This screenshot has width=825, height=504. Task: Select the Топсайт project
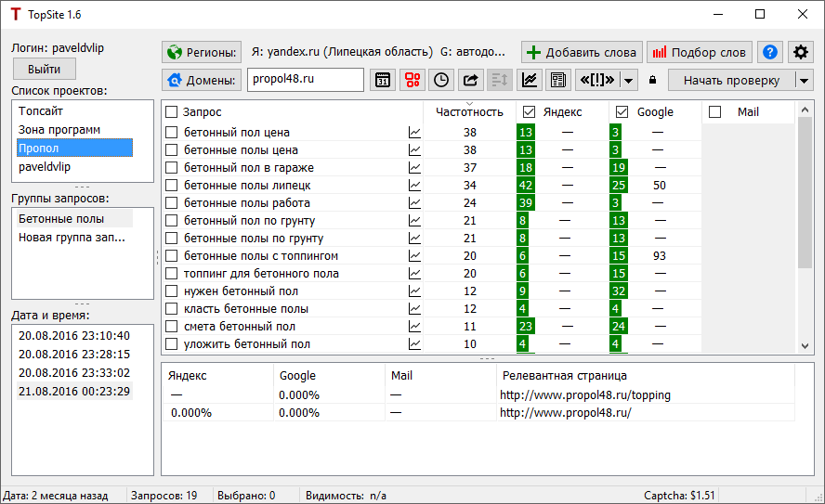(74, 110)
